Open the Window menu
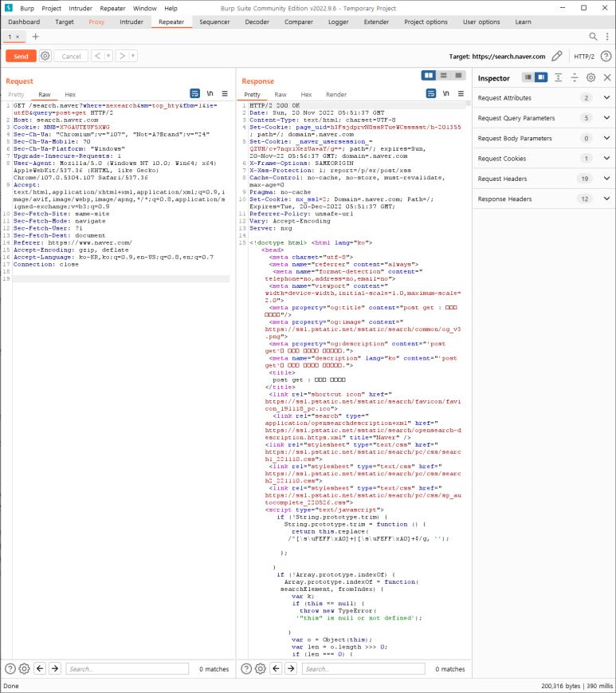The width and height of the screenshot is (616, 693). pos(145,9)
